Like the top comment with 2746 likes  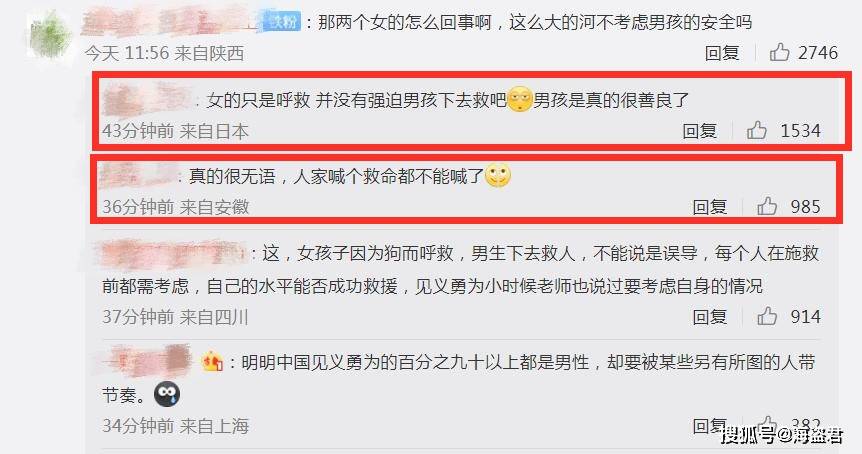click(x=779, y=52)
